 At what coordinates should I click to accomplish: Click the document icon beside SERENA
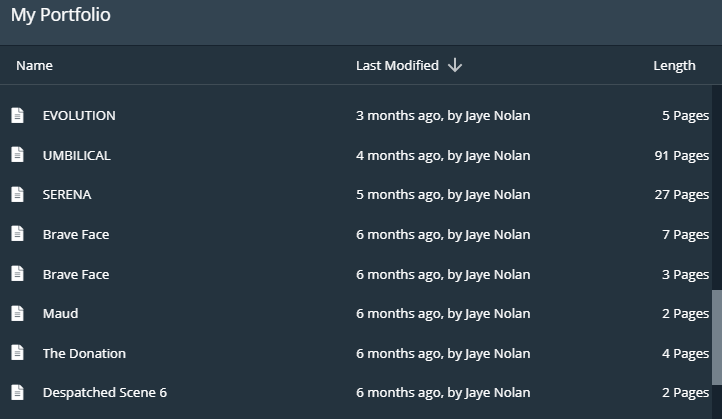[x=17, y=194]
